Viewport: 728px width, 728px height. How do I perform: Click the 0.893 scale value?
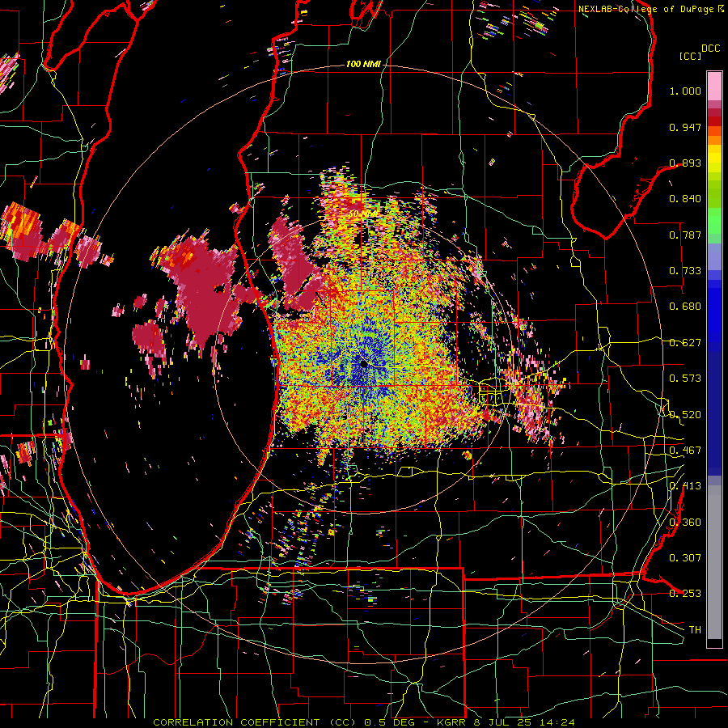click(x=685, y=163)
